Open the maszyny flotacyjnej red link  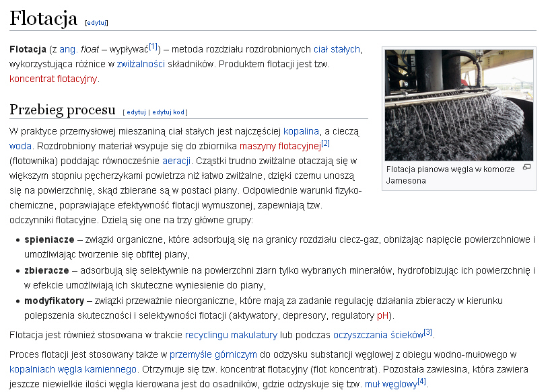[x=280, y=147]
